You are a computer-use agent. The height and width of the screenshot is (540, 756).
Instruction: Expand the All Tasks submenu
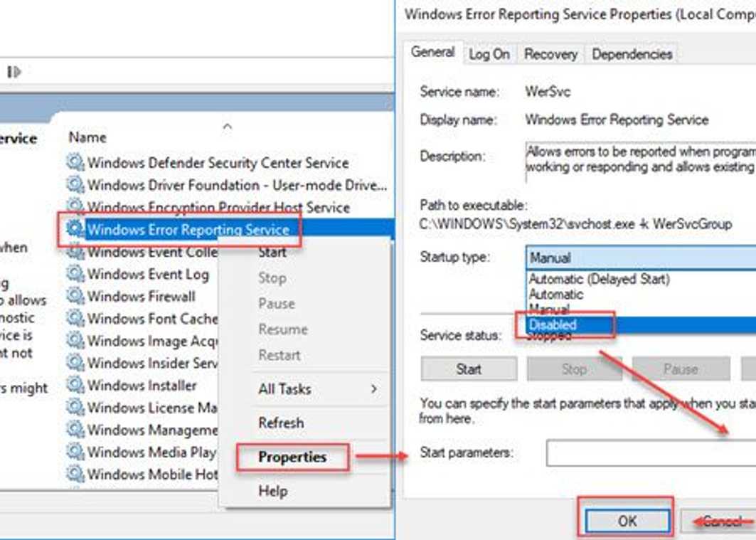click(x=285, y=388)
